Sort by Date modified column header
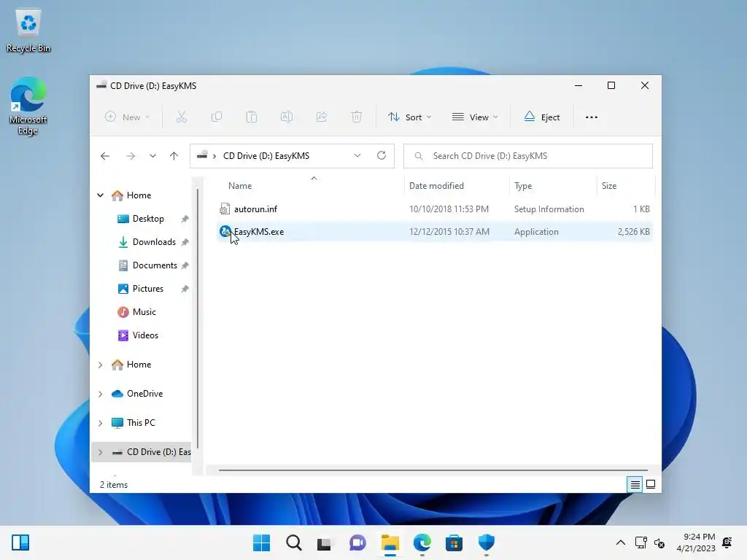 point(436,186)
